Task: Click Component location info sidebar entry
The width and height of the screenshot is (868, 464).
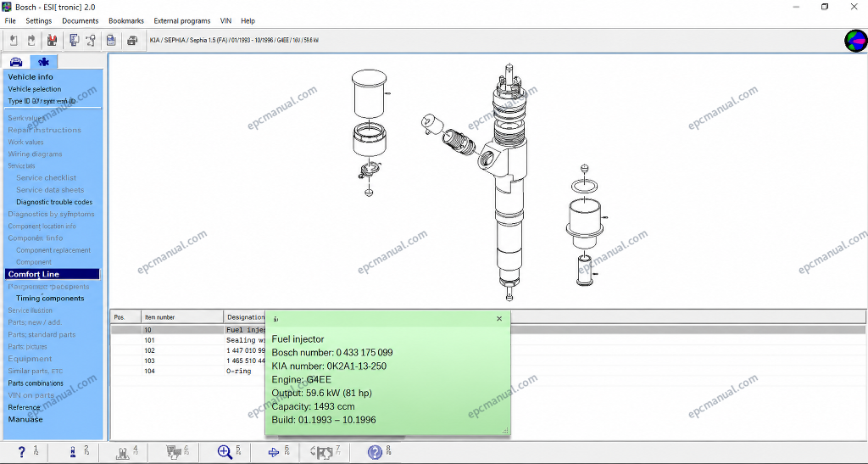Action: point(42,226)
